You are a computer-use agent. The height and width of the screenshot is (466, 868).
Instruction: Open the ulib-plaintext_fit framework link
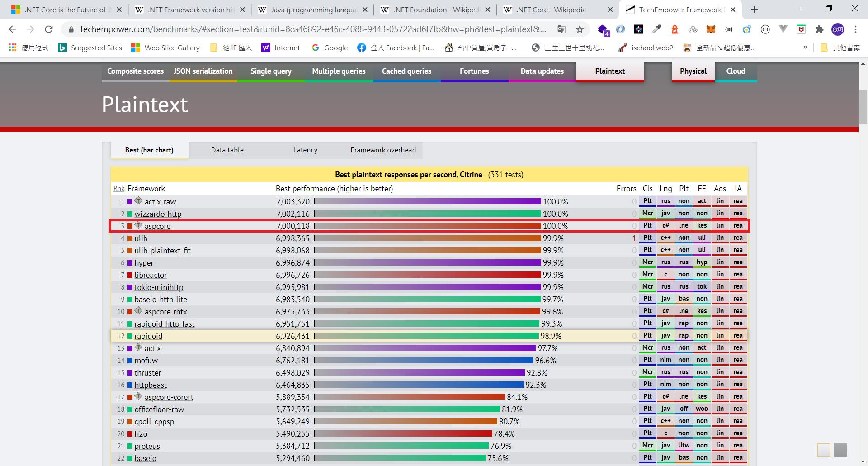162,251
